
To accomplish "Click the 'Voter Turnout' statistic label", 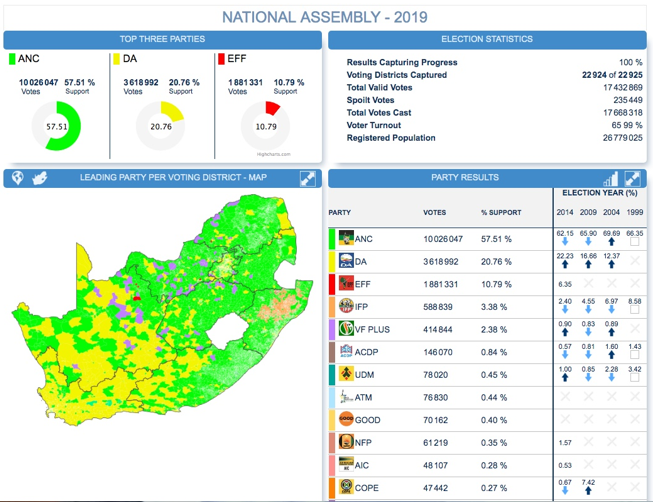I will pyautogui.click(x=373, y=125).
